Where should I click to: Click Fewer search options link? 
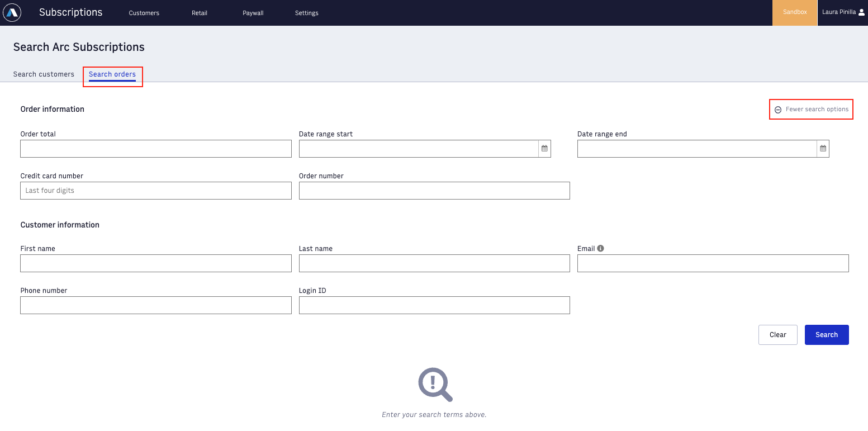pos(817,110)
